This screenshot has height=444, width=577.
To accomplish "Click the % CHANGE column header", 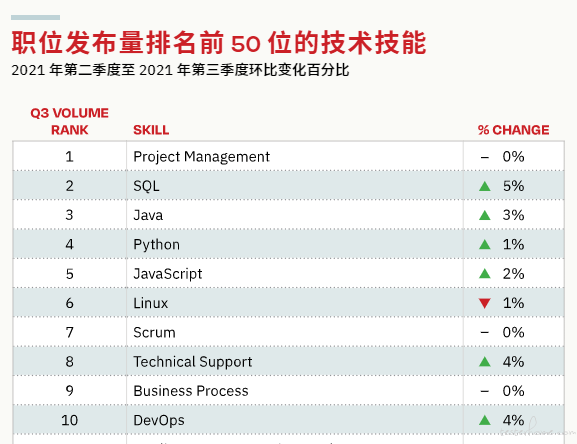I will click(513, 130).
